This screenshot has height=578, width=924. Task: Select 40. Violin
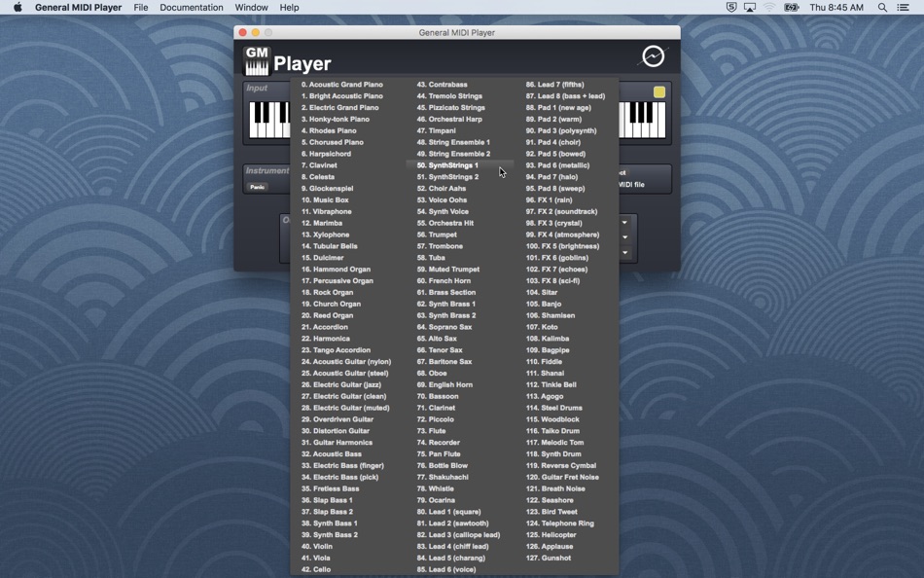317,547
